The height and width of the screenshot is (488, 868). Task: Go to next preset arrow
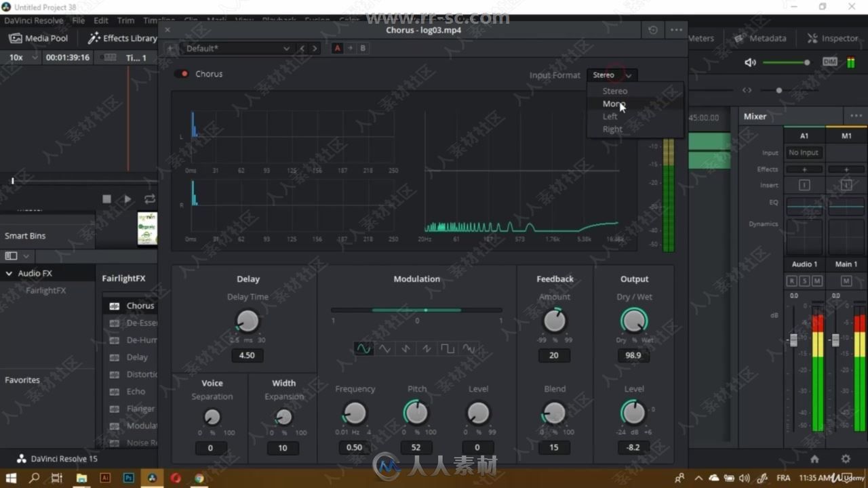314,48
